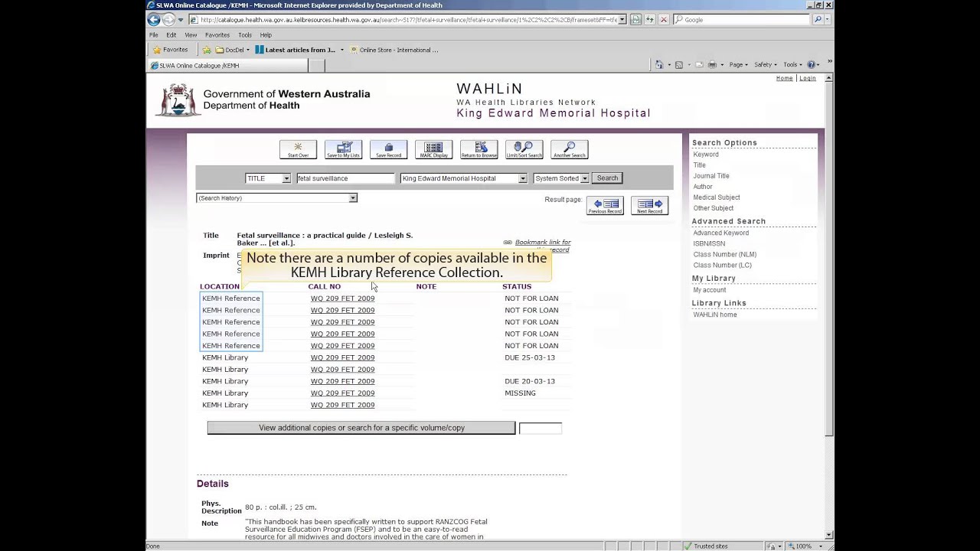The height and width of the screenshot is (551, 980).
Task: Open the System Sorted dropdown
Action: coord(560,178)
